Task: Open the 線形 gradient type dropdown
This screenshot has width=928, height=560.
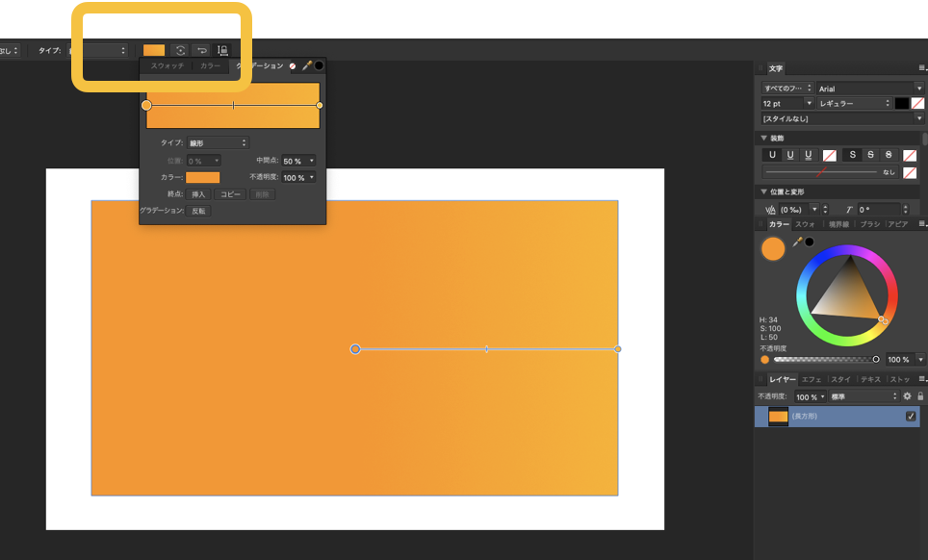Action: tap(217, 143)
